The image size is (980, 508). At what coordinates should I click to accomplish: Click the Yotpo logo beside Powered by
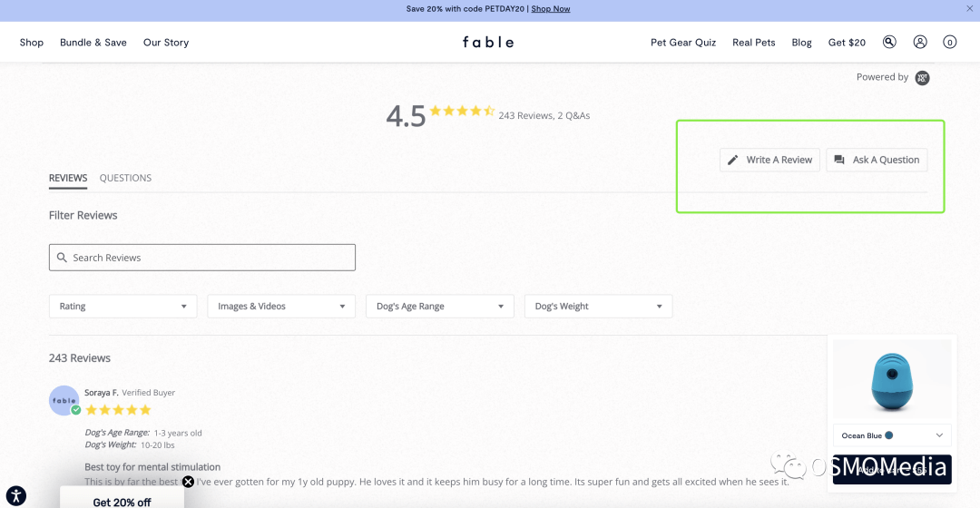pos(922,78)
